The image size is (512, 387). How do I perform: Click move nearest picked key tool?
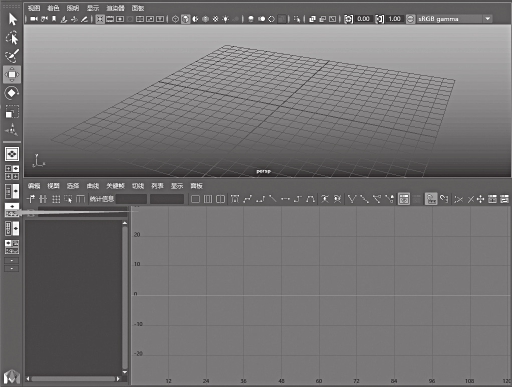click(x=31, y=199)
